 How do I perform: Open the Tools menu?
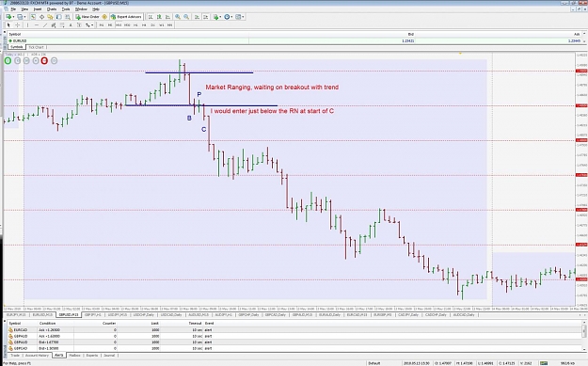(66, 9)
